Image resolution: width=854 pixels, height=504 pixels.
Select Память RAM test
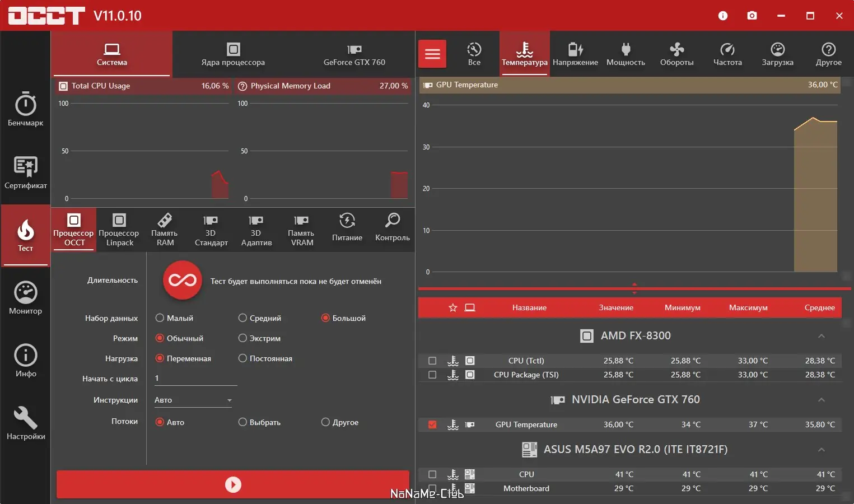(165, 230)
